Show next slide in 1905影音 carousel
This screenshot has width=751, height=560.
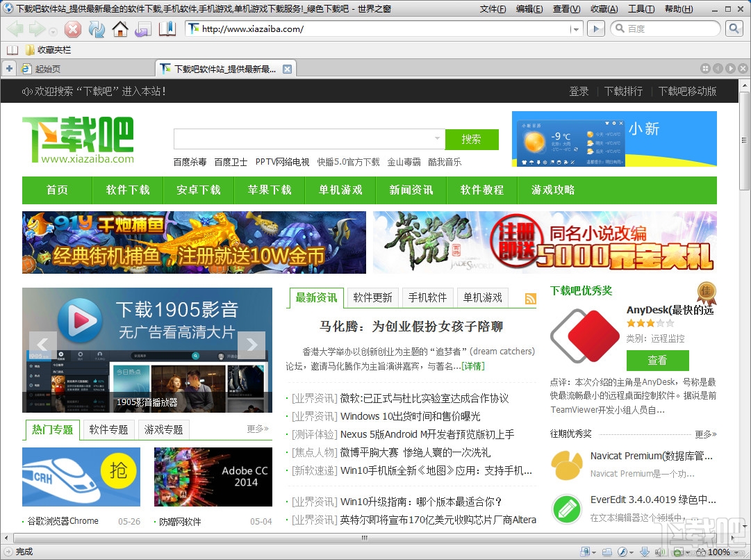(251, 344)
